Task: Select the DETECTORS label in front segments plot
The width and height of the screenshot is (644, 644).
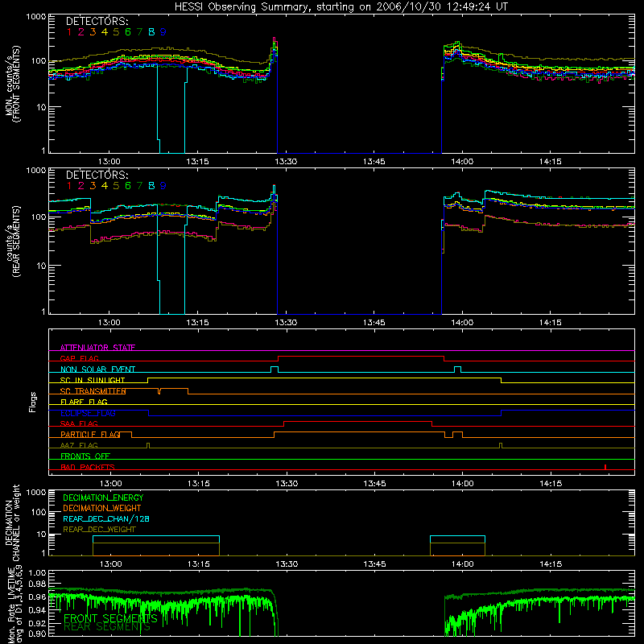Action: click(97, 21)
